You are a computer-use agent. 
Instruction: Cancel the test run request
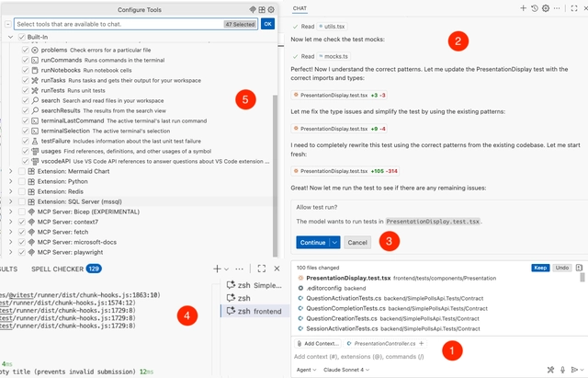(x=357, y=243)
